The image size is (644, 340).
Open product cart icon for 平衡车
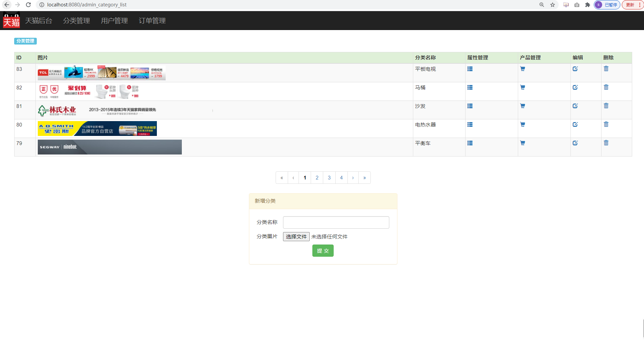pos(523,143)
